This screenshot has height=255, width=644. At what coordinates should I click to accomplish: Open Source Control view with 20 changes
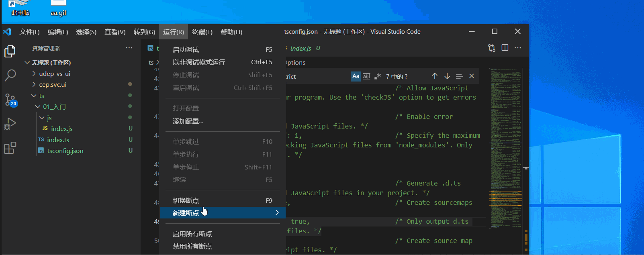point(10,100)
